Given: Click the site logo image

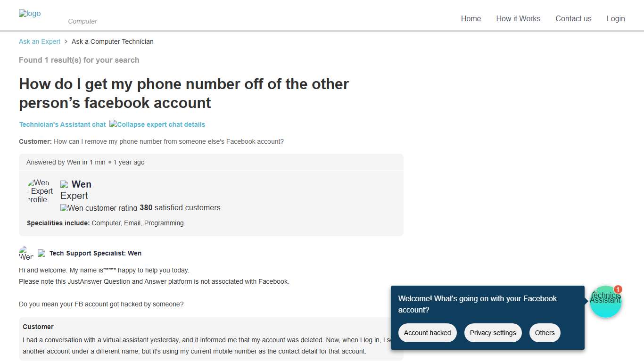Looking at the screenshot, I should pos(30,14).
